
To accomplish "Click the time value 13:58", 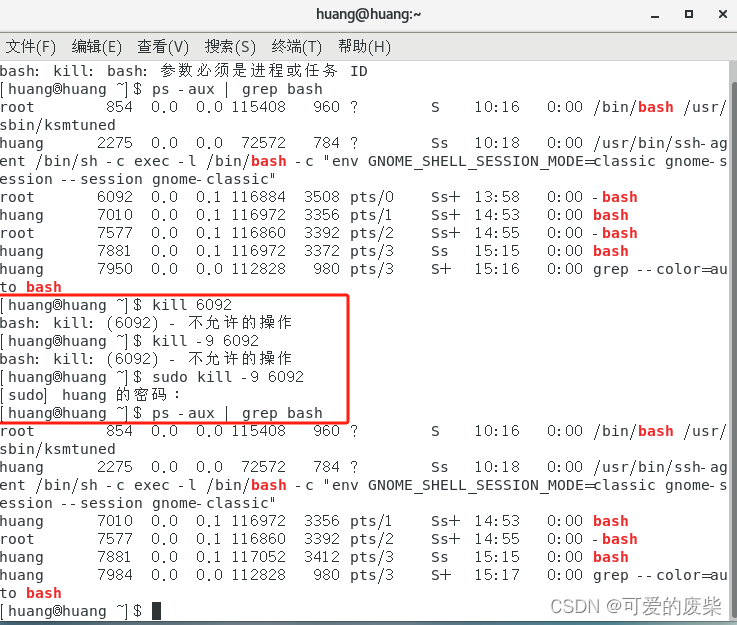I will 497,197.
